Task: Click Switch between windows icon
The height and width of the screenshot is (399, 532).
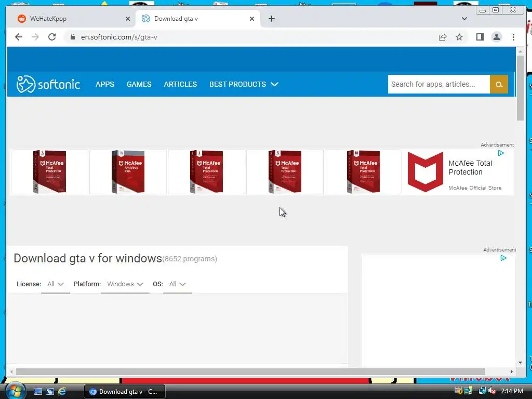Action: [50, 392]
